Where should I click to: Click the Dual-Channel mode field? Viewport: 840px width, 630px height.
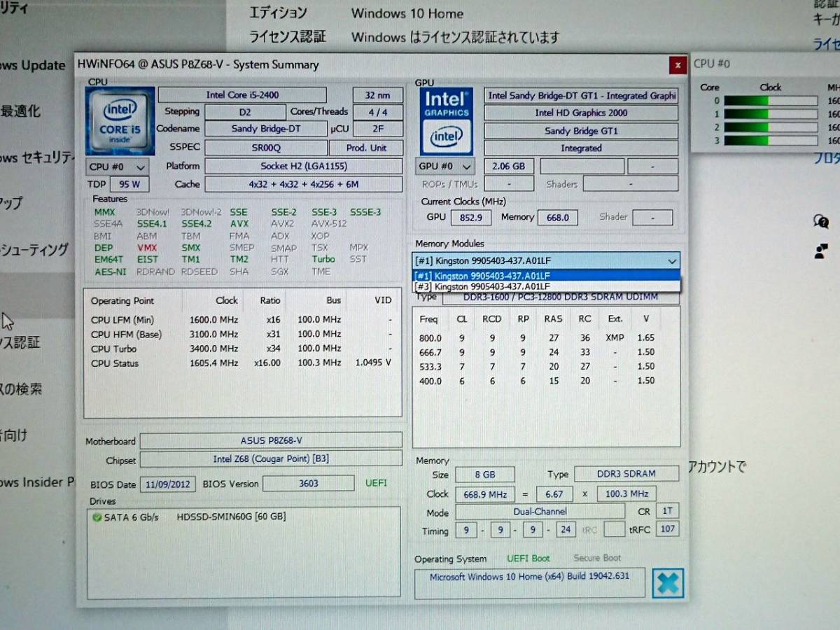[x=540, y=512]
